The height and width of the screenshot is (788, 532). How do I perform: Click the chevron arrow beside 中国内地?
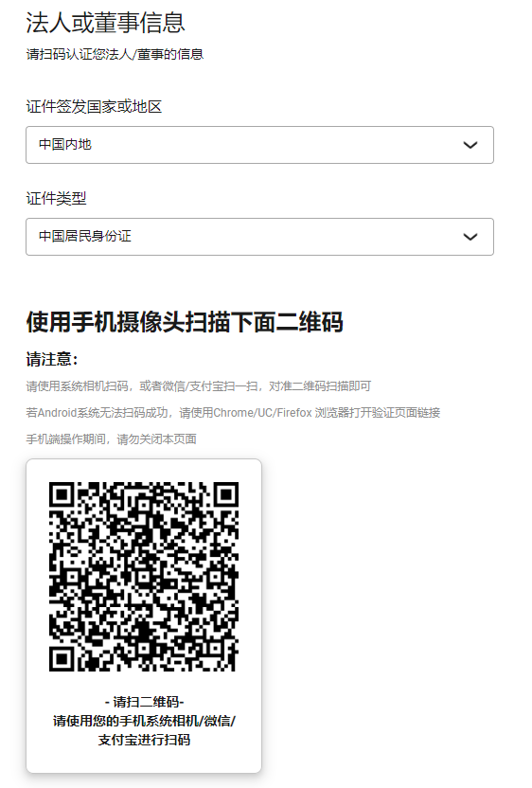point(470,145)
